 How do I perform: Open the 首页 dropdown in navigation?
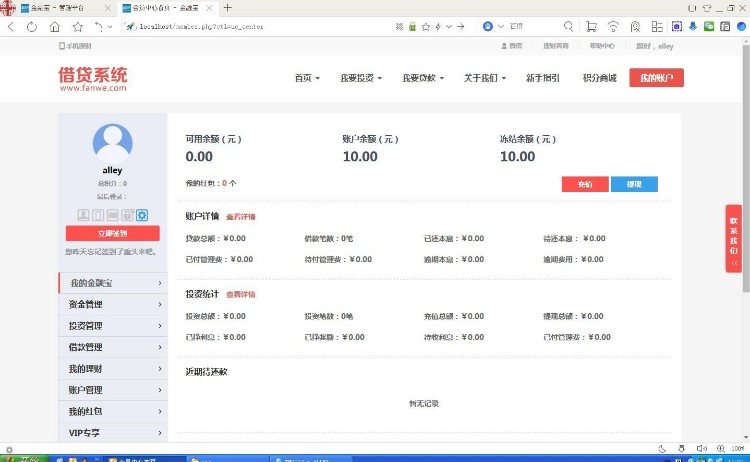tap(307, 78)
